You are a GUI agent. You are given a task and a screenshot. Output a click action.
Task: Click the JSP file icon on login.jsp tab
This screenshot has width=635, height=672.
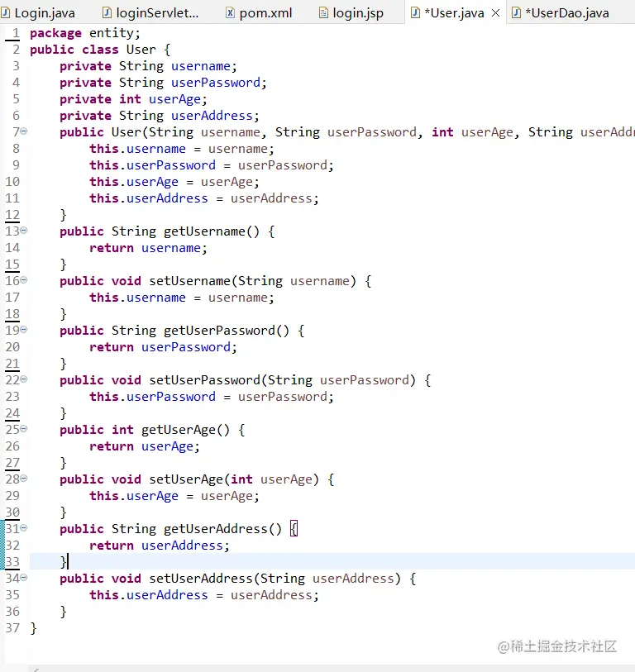323,13
